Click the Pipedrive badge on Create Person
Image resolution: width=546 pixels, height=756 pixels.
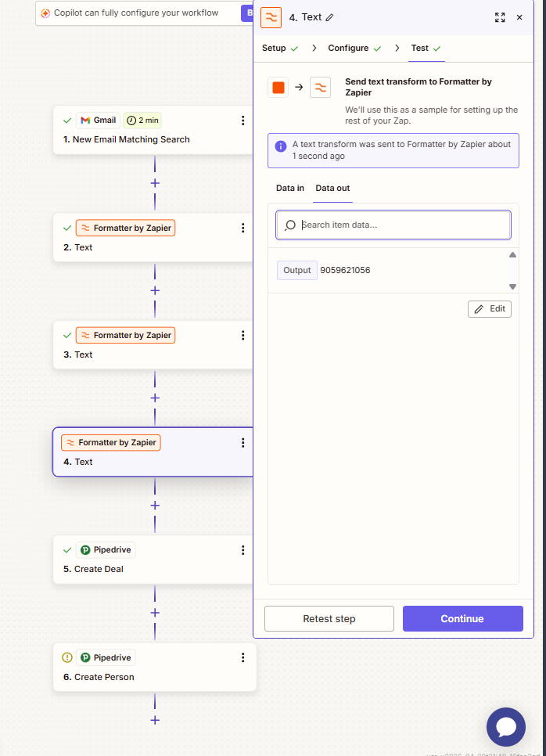pos(106,657)
